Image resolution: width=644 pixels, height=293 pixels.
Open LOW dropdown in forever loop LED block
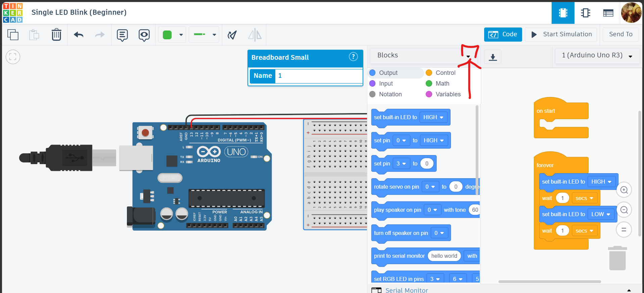coord(601,214)
